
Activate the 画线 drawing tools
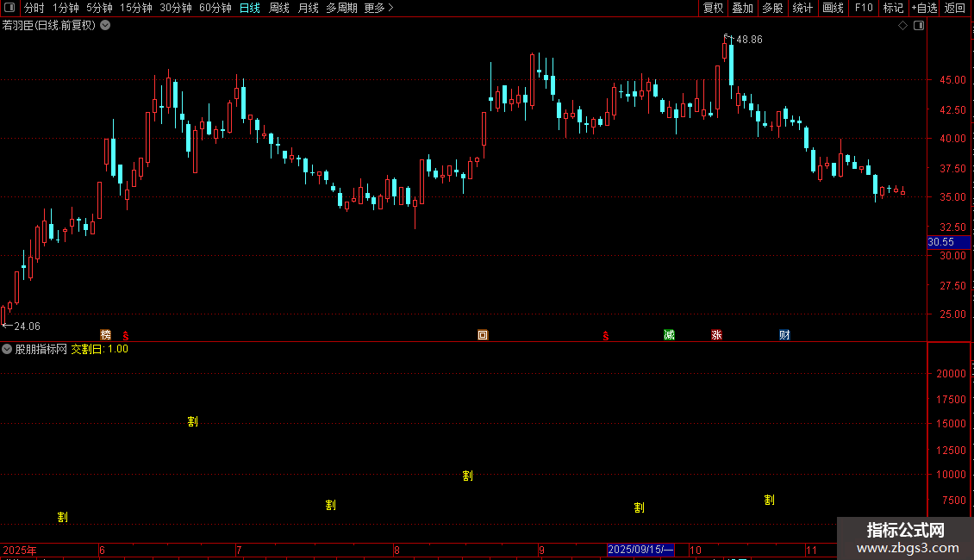(833, 8)
